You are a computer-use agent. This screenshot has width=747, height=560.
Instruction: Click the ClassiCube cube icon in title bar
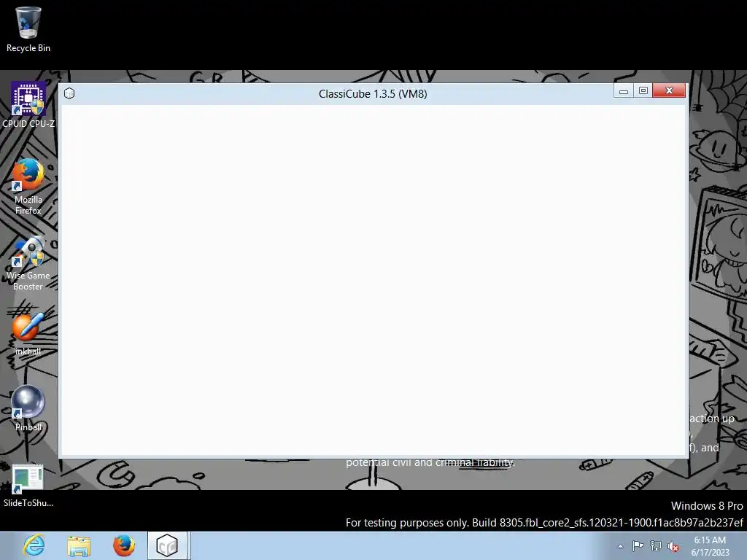pyautogui.click(x=69, y=93)
